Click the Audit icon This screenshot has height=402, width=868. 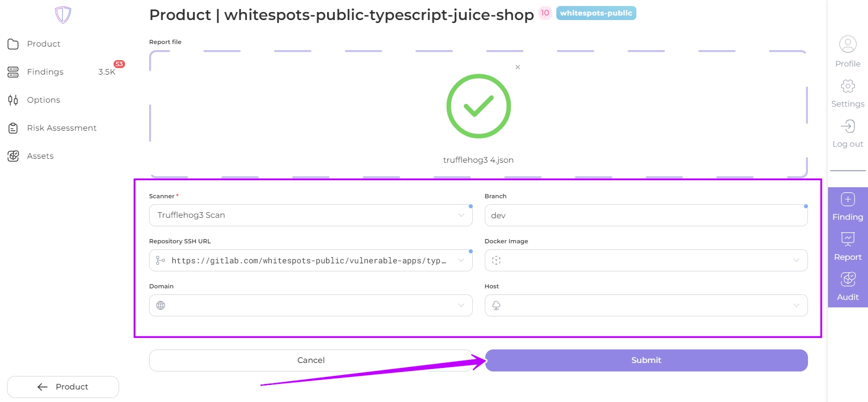[x=847, y=280]
